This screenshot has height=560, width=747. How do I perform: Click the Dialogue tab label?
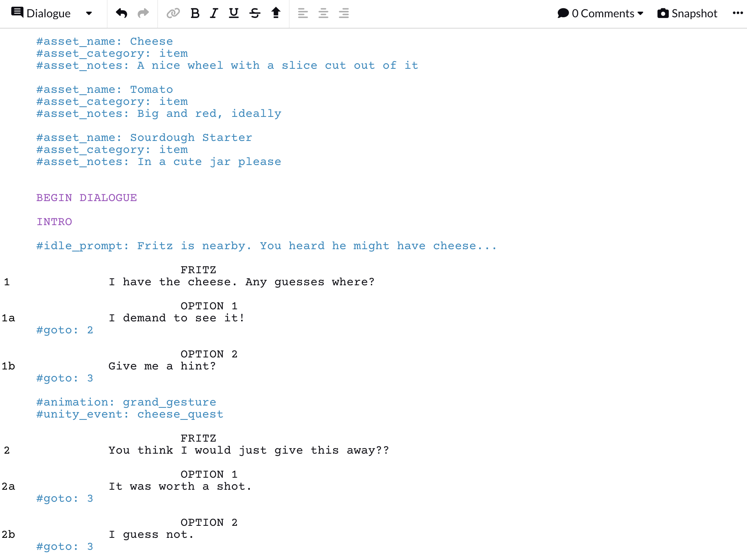[47, 13]
